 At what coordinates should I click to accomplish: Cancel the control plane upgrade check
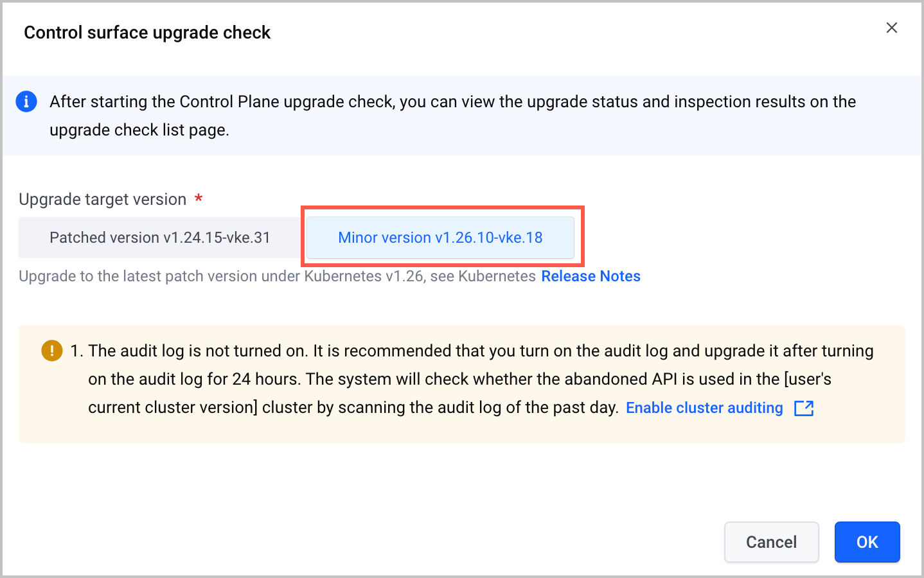click(x=771, y=542)
